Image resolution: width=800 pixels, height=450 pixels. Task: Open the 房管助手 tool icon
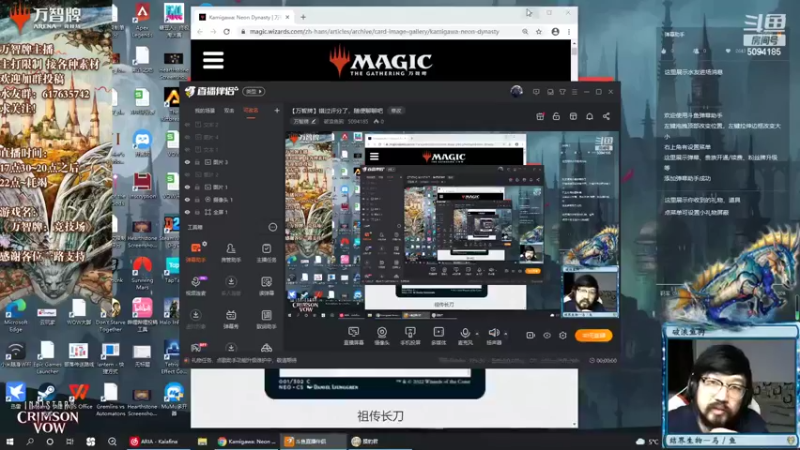point(231,252)
